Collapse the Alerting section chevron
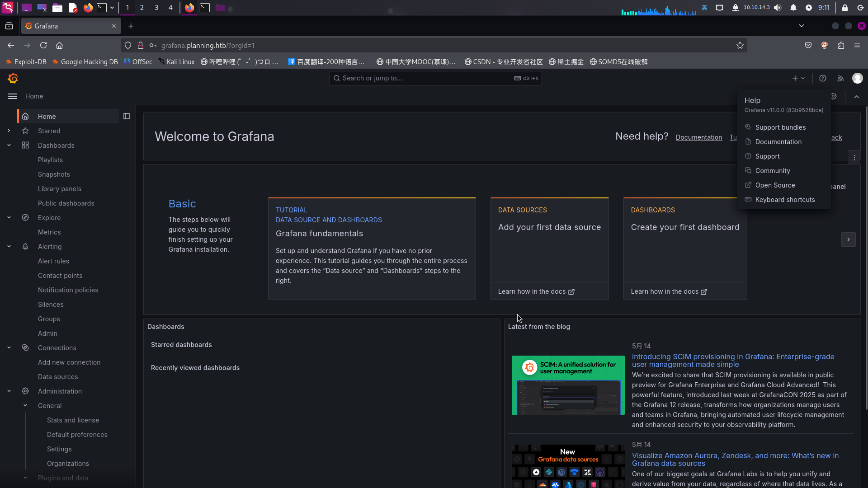Viewport: 868px width, 488px height. [x=9, y=247]
